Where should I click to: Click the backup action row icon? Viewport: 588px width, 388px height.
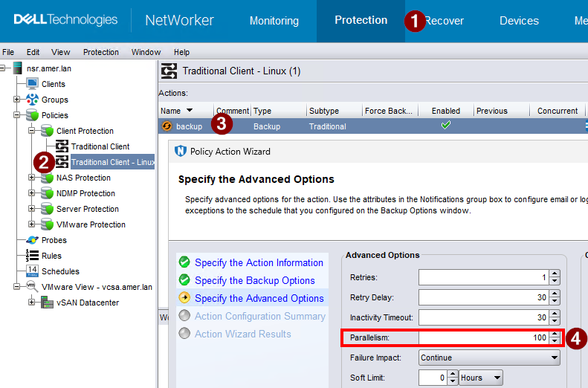point(167,126)
